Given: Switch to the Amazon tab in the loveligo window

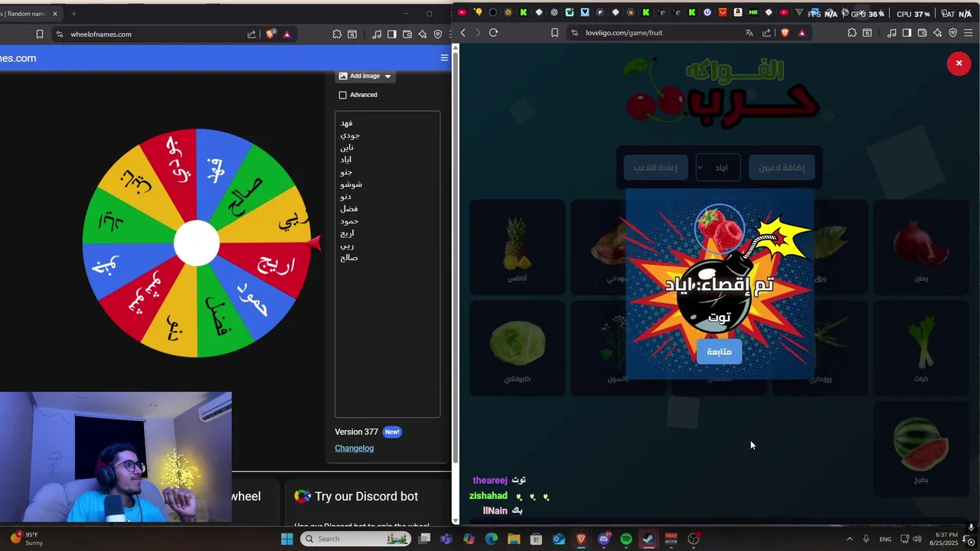Looking at the screenshot, I should coord(737,12).
